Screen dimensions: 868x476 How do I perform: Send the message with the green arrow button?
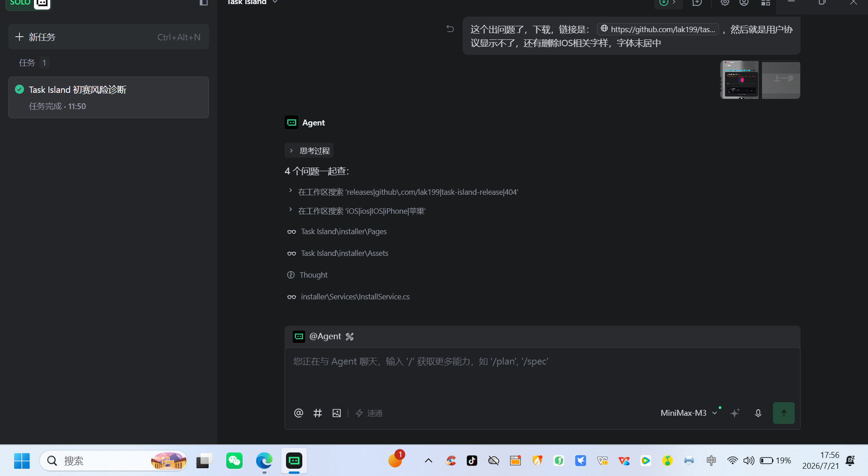tap(784, 413)
